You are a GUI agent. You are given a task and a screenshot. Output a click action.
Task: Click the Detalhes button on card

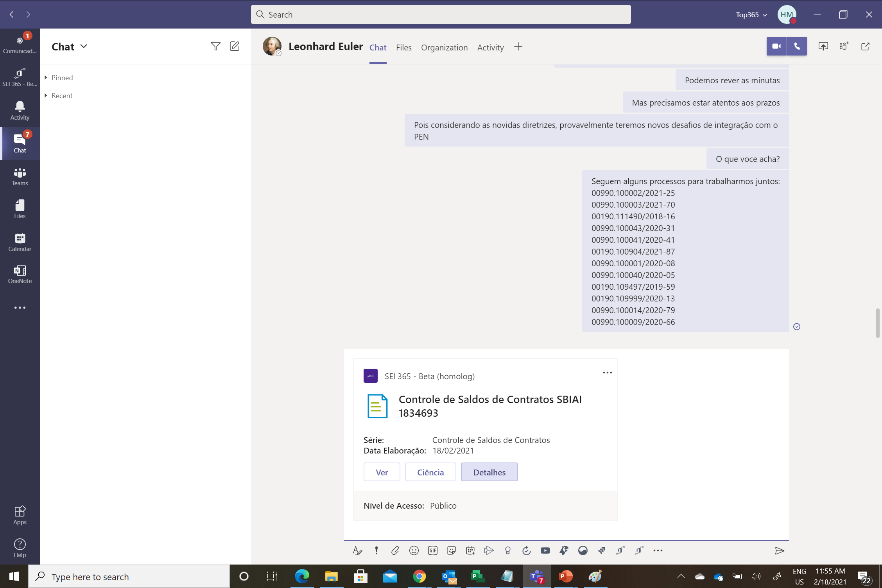pos(489,472)
